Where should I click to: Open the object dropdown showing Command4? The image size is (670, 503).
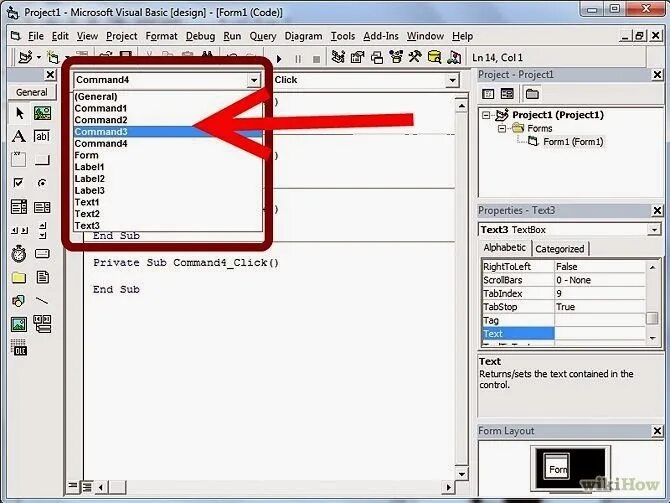point(254,80)
